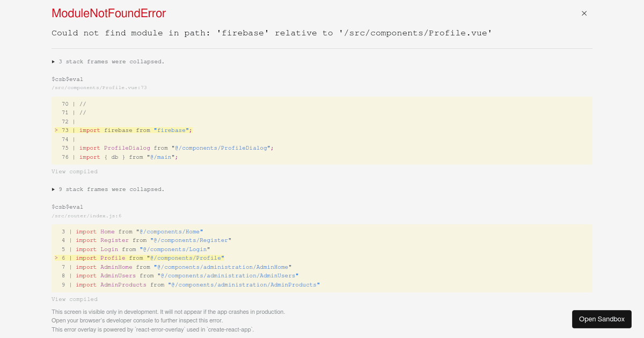The width and height of the screenshot is (644, 338).
Task: Click the file path /src/components/Profile.vue:73
Action: click(x=99, y=87)
